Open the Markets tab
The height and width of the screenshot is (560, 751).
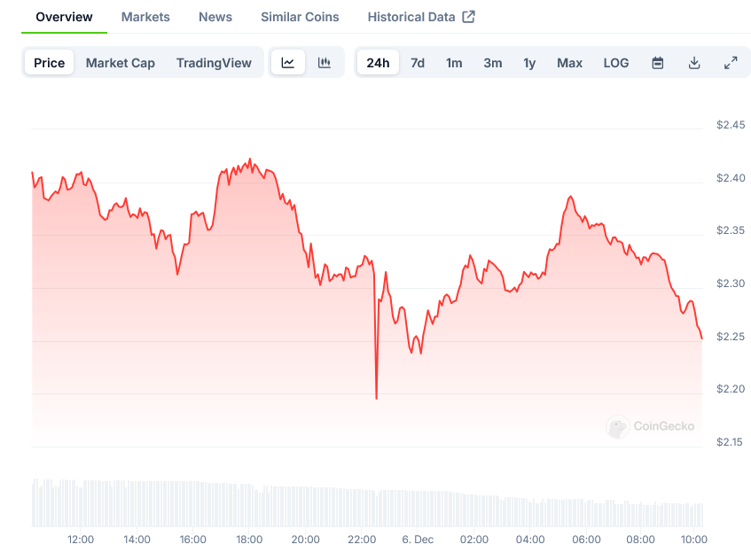click(145, 17)
